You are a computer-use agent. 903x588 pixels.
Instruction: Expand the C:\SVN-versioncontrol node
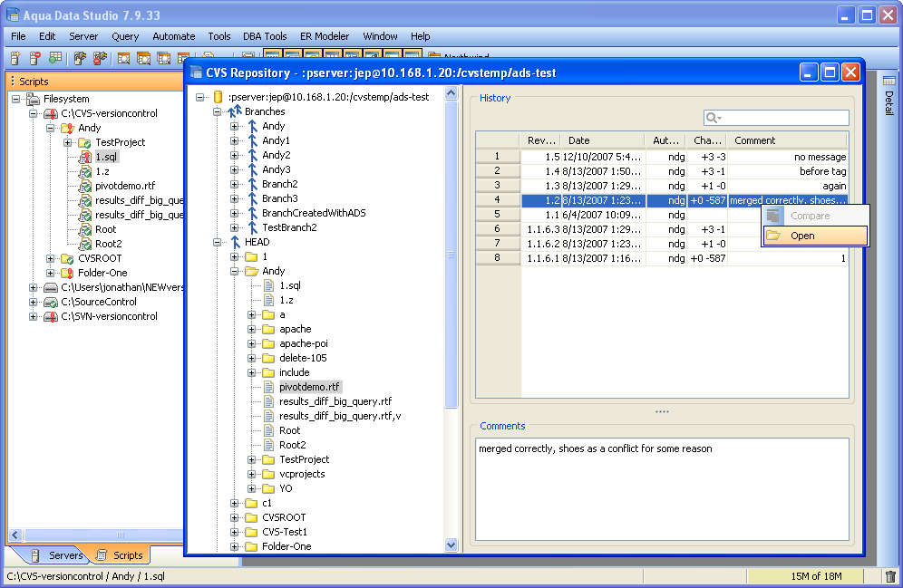coord(34,316)
